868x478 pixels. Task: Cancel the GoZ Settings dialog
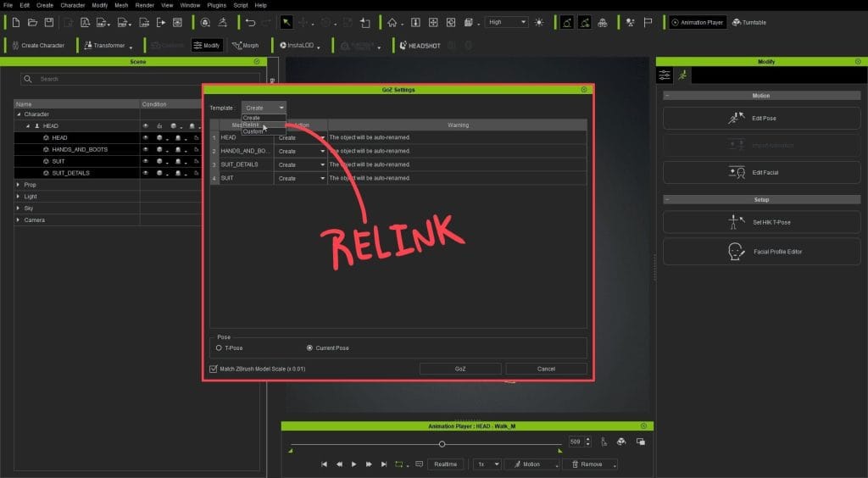click(x=546, y=369)
